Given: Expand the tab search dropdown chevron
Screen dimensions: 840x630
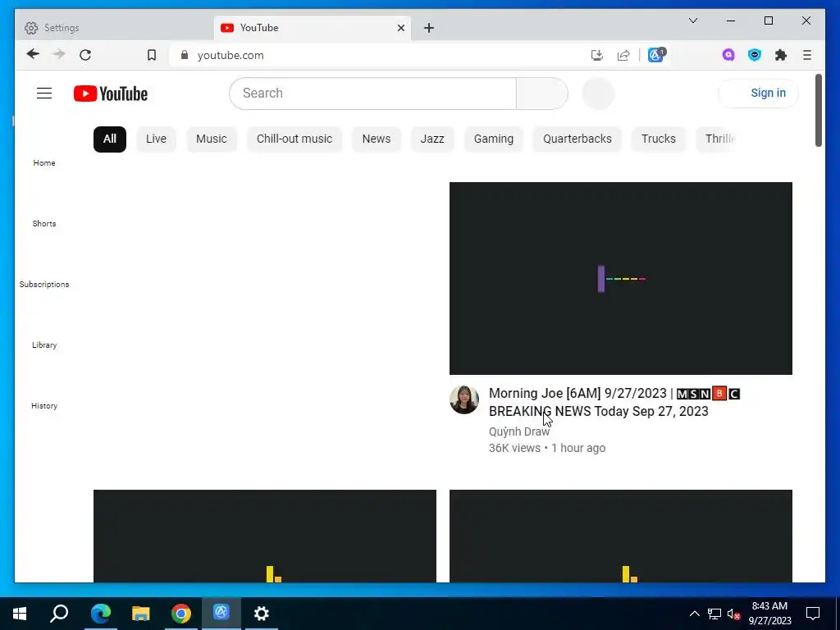Looking at the screenshot, I should pyautogui.click(x=692, y=21).
